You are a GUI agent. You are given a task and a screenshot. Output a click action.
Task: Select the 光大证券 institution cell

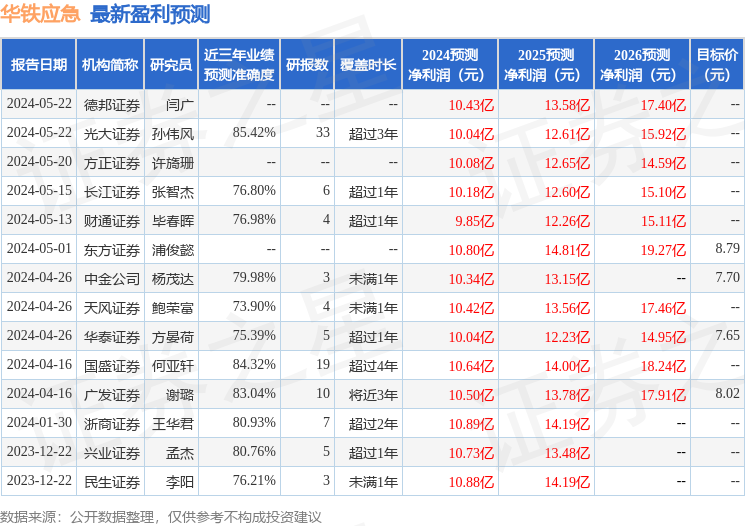112,134
